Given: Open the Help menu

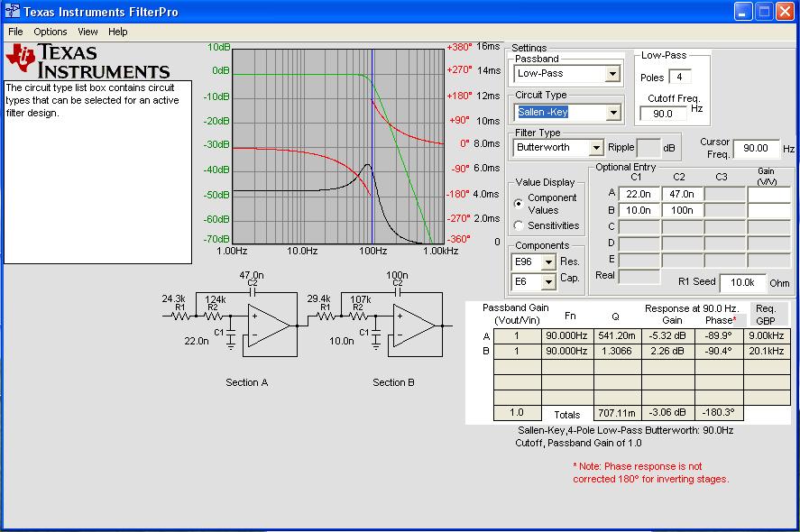Looking at the screenshot, I should point(118,32).
